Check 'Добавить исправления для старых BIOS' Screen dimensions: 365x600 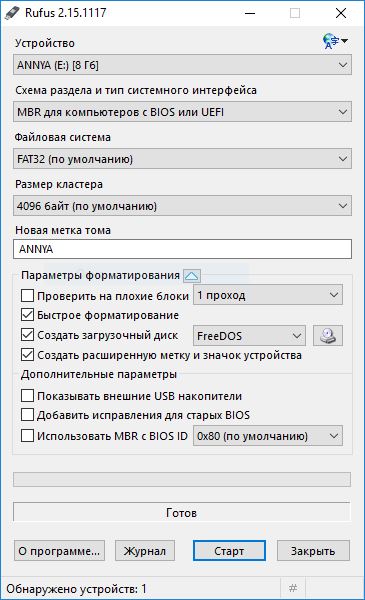tap(27, 415)
